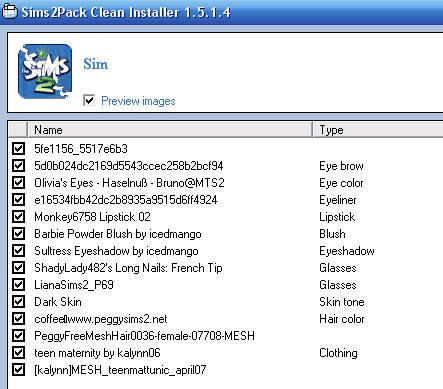
Task: Sort list by the Name column header
Action: [x=170, y=130]
